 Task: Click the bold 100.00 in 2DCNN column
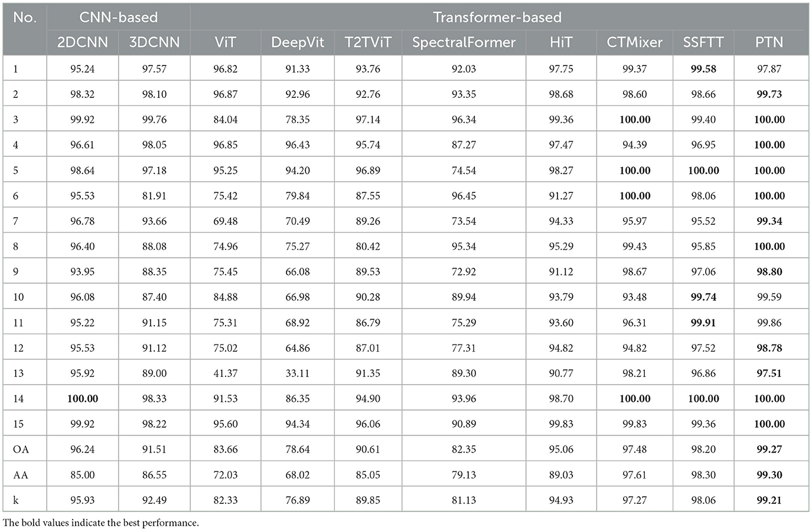(82, 399)
